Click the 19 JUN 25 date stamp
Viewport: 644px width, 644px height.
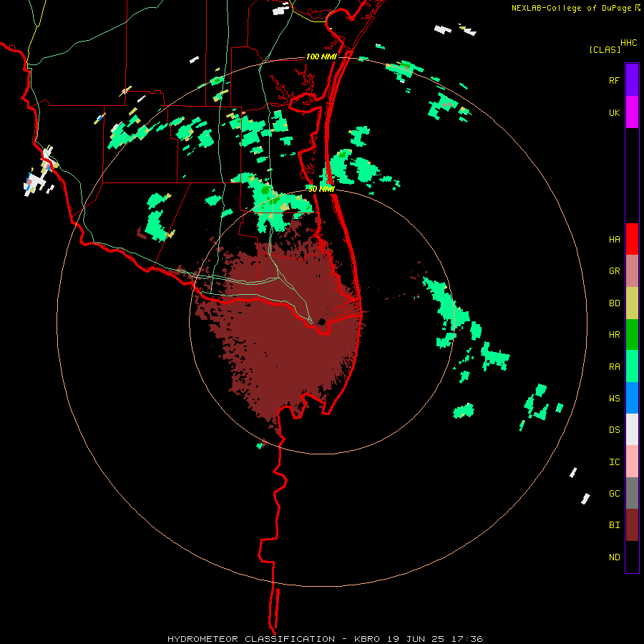416,639
